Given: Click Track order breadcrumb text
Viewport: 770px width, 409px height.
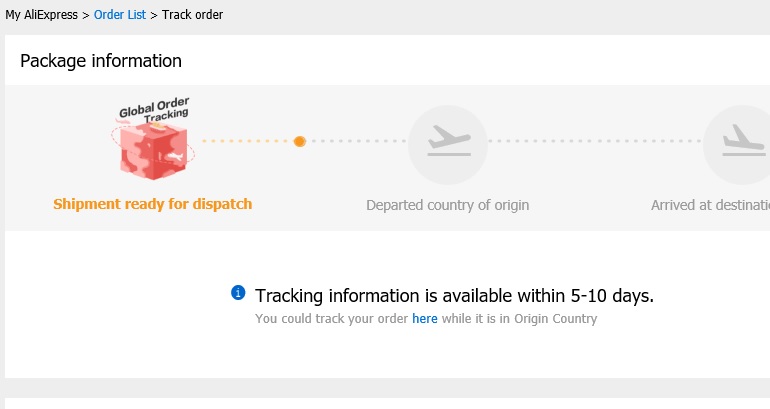Looking at the screenshot, I should (x=192, y=15).
